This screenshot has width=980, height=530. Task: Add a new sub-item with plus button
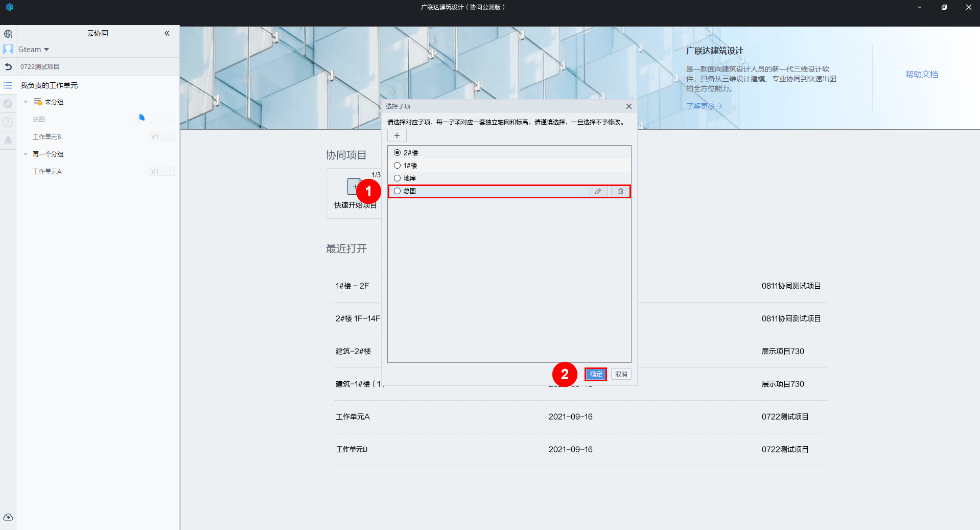click(x=397, y=135)
